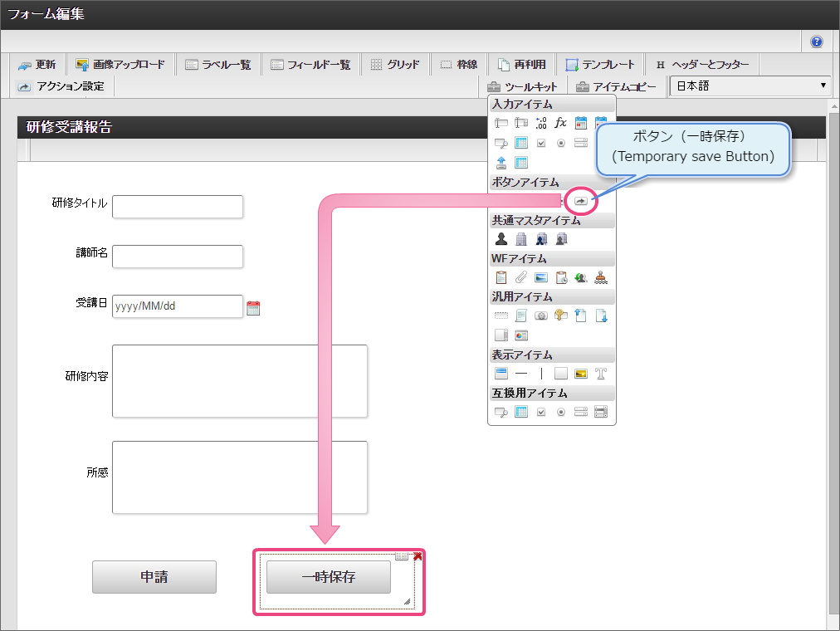The width and height of the screenshot is (840, 631).
Task: Open the ツールキット toolkit panel
Action: click(x=523, y=86)
